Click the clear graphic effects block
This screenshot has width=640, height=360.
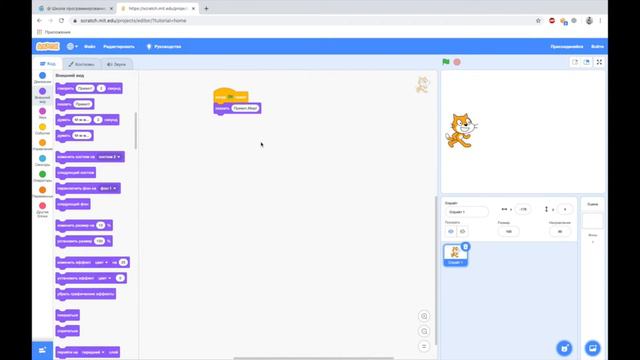click(86, 294)
